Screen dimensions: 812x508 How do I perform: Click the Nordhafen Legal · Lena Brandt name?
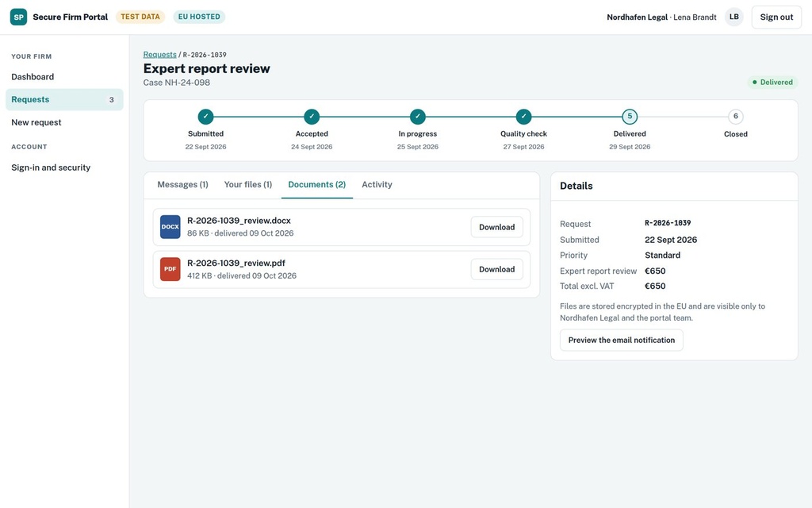(x=662, y=17)
